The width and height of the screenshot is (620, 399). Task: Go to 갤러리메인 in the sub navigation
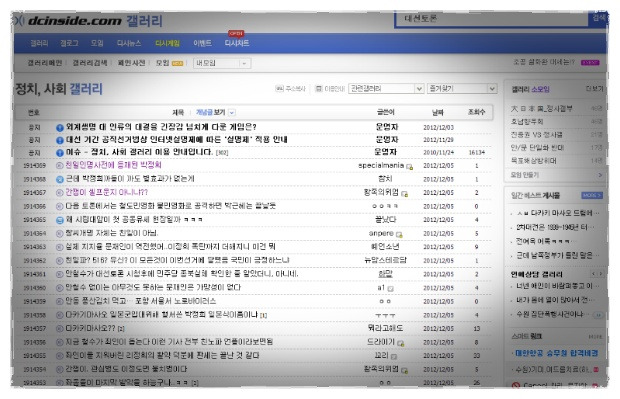coord(45,63)
